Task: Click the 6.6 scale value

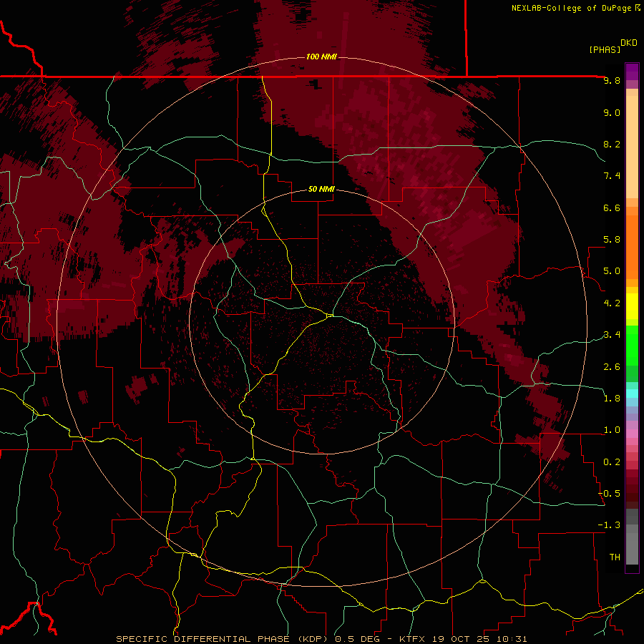Action: pos(612,208)
